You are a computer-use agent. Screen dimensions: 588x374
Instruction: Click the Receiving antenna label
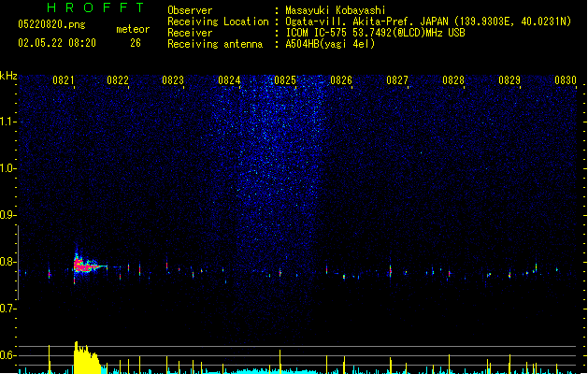[x=215, y=44]
